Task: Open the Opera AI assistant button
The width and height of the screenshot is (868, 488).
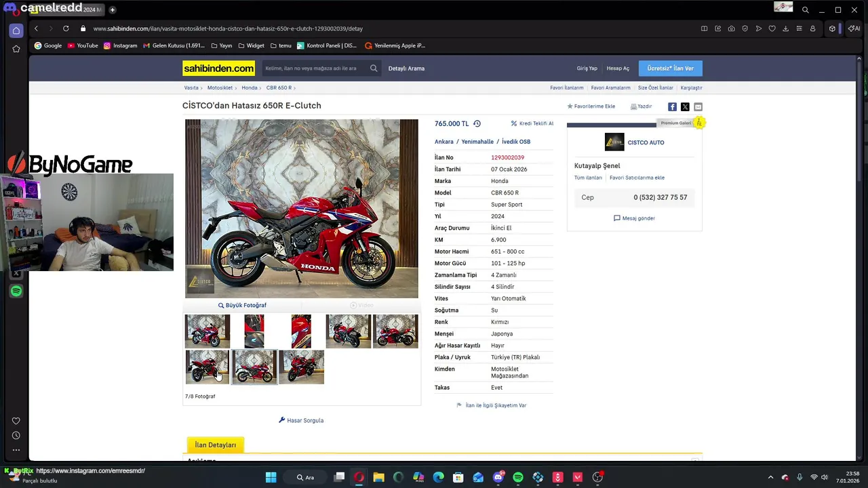Action: [853, 28]
